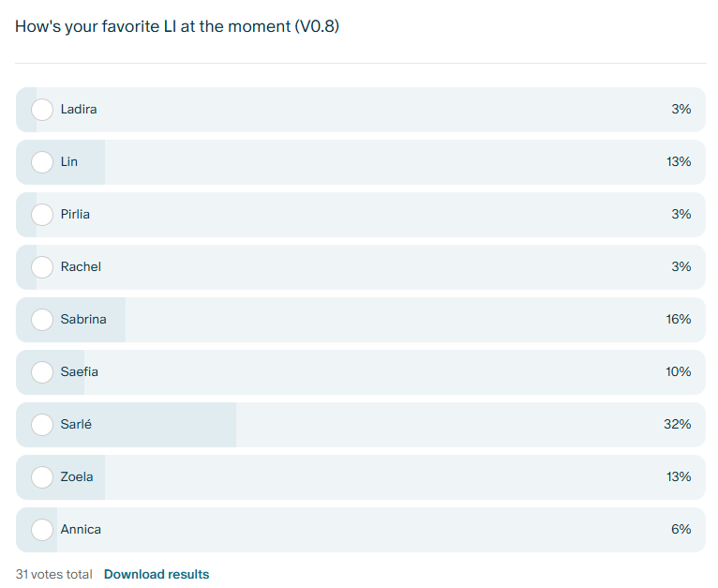This screenshot has height=588, width=718.
Task: Click the Lin option name label
Action: [x=69, y=162]
